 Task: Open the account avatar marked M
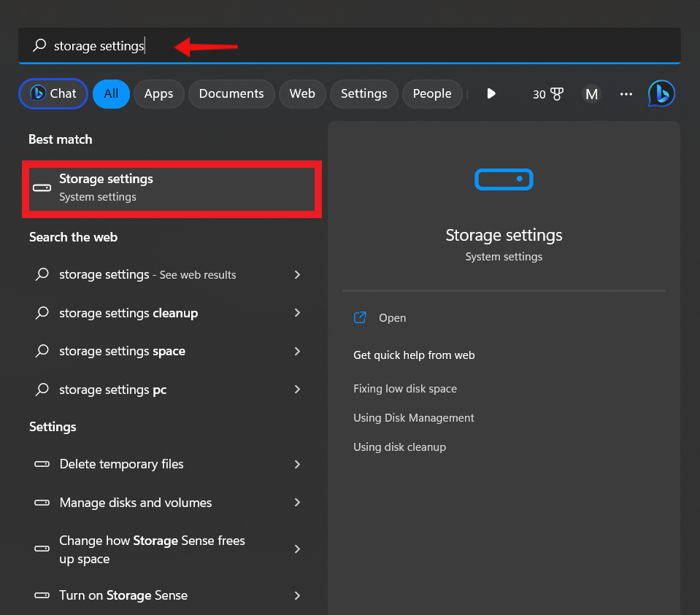coord(591,93)
